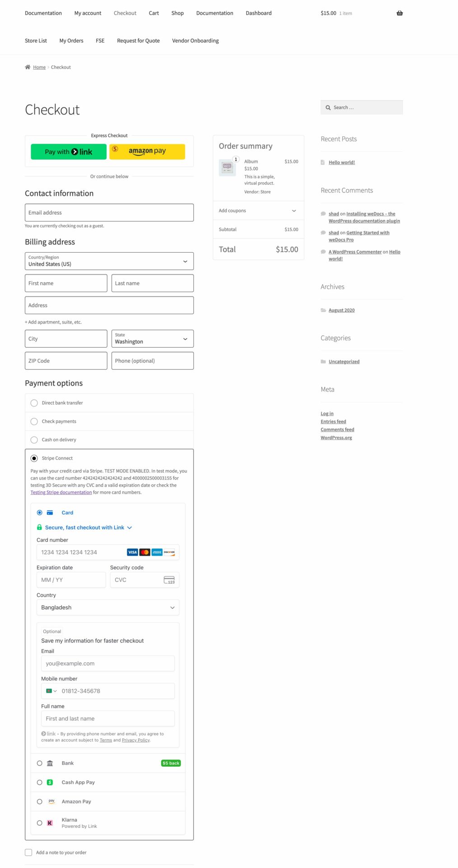Select the Bank payment method radio
Screen dimensions: 458x868
click(x=39, y=763)
